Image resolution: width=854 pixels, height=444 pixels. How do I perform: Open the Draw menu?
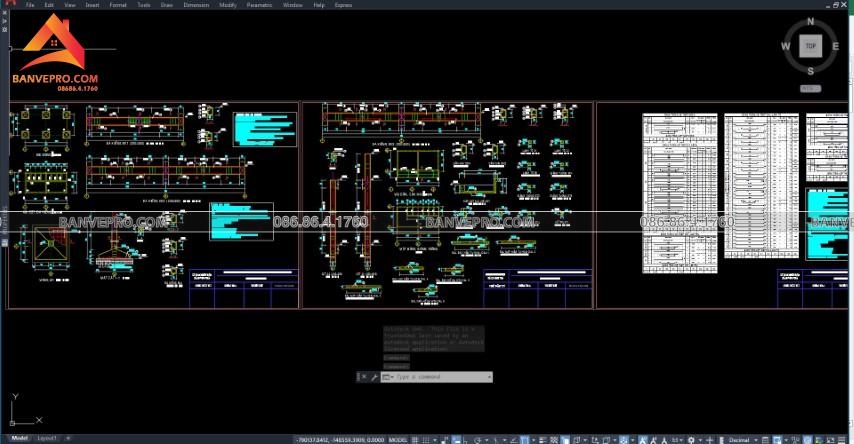167,5
